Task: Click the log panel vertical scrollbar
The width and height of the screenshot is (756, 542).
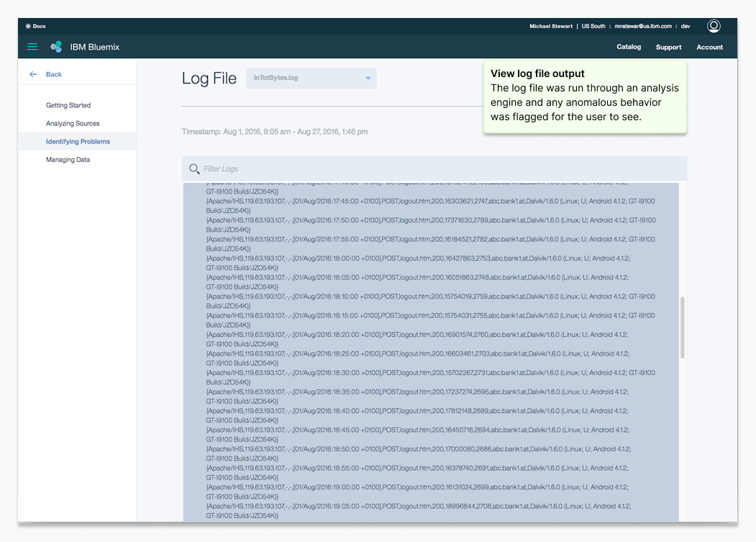Action: [682, 328]
